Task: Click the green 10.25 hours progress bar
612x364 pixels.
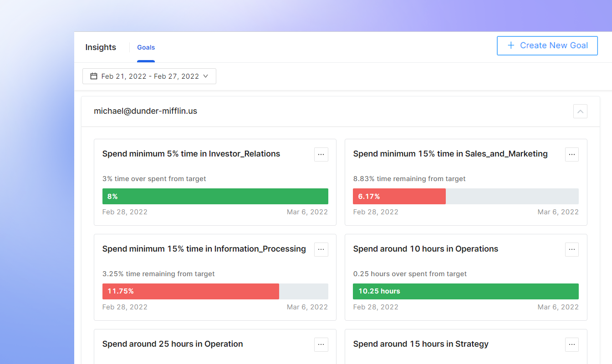Action: (x=466, y=291)
